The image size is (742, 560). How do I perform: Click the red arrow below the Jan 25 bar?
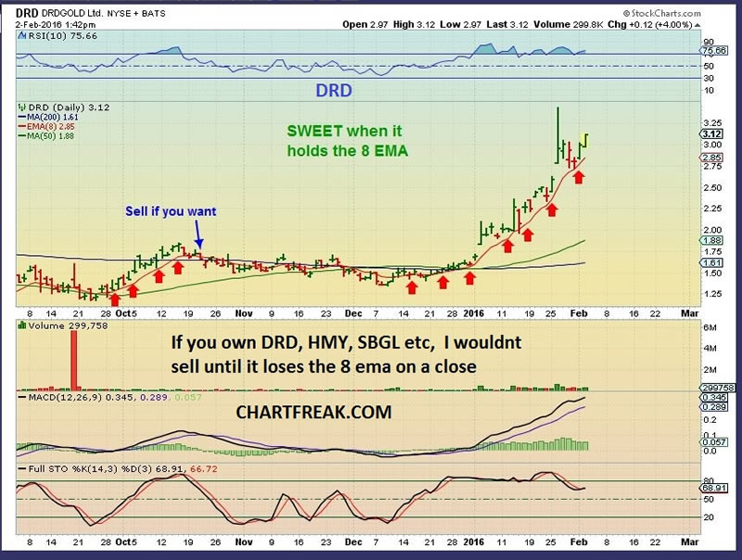552,210
